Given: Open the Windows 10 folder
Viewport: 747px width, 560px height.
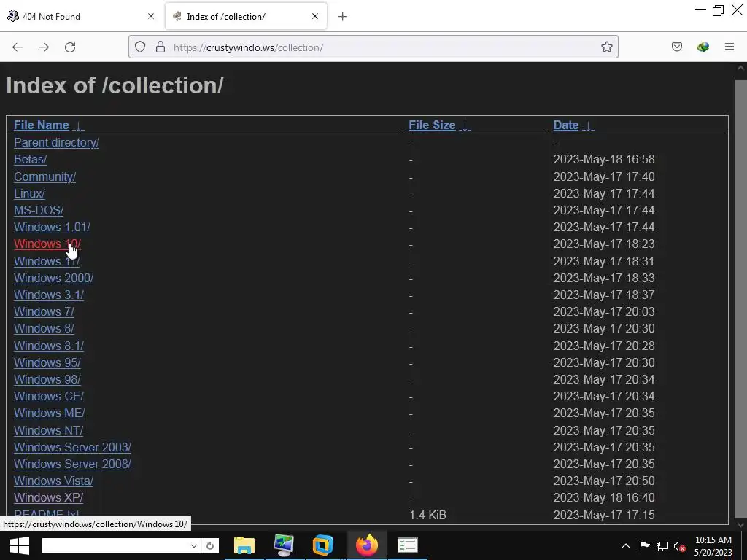Looking at the screenshot, I should tap(47, 244).
